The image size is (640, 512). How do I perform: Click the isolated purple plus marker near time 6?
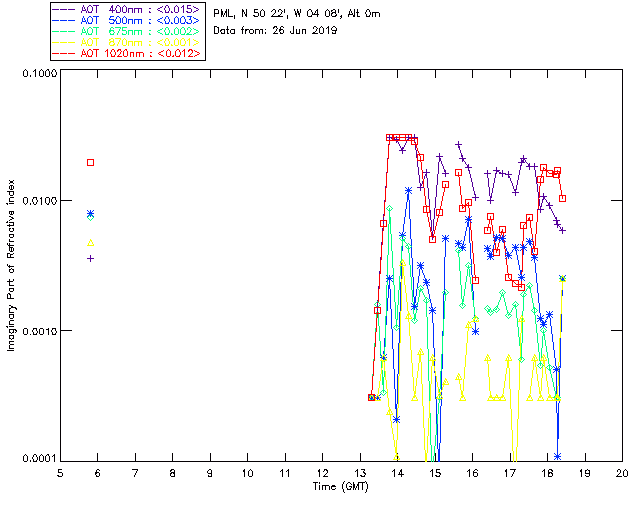(x=91, y=258)
